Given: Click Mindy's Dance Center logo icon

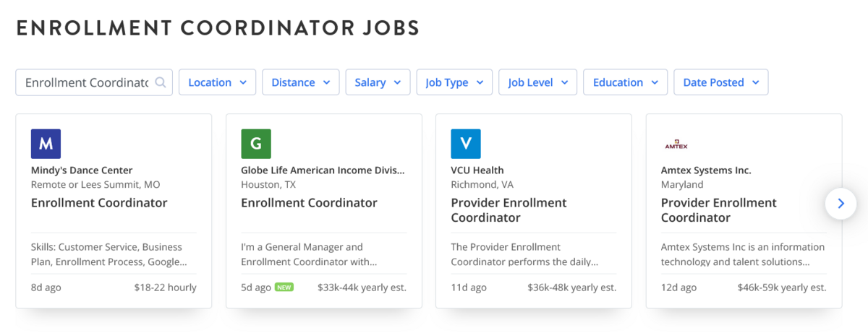Looking at the screenshot, I should [46, 144].
